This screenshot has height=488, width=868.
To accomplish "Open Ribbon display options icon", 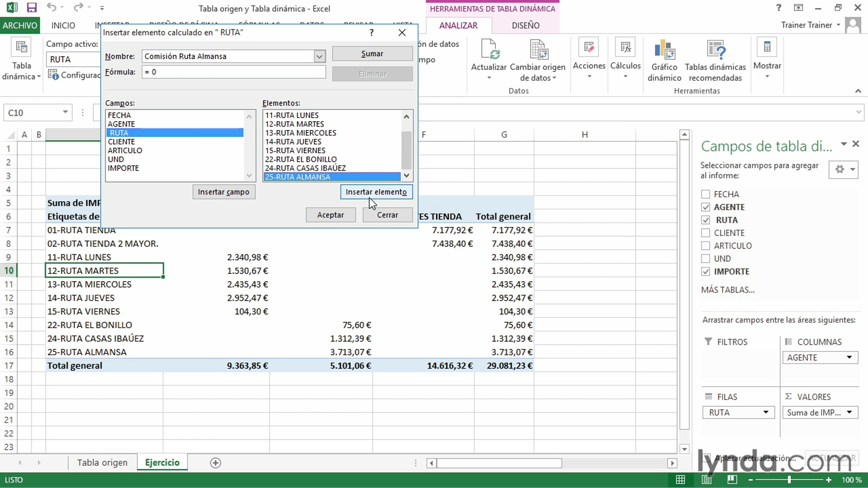I will point(798,8).
